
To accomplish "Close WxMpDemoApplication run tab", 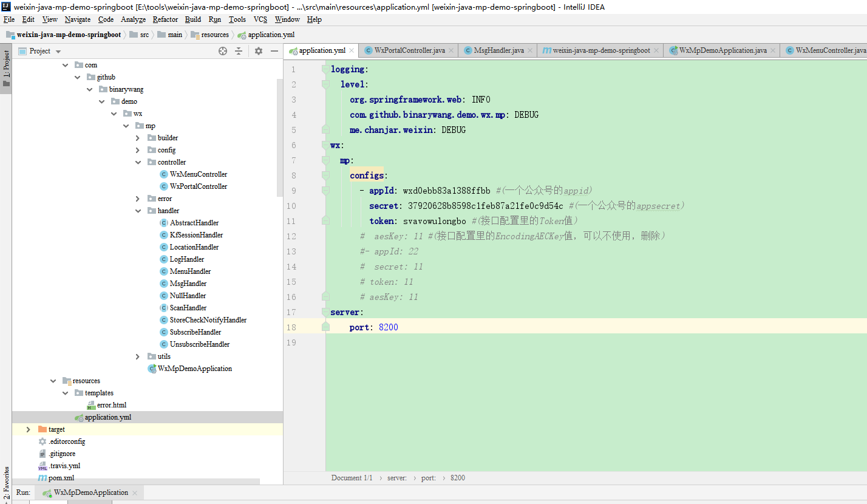I will [x=135, y=493].
